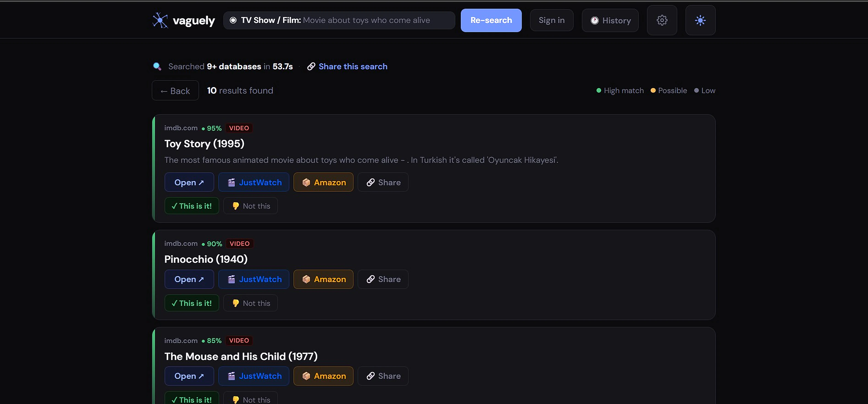
Task: Share the Toy Story result
Action: tap(383, 182)
